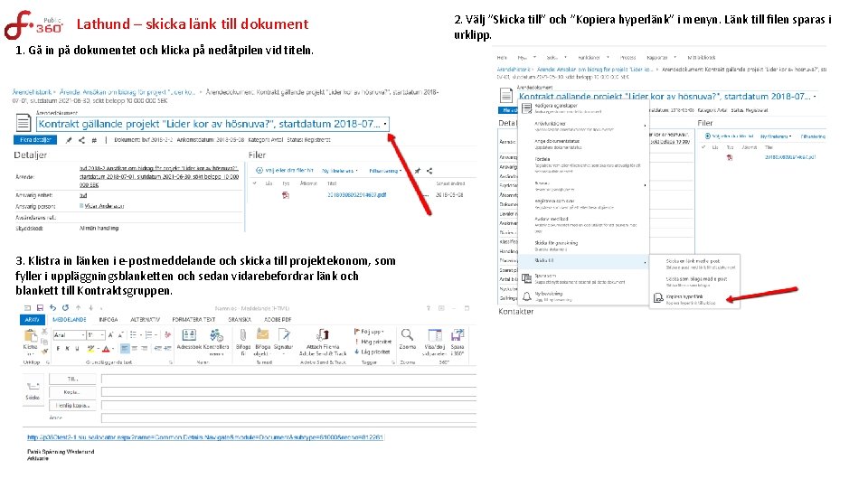Click the Till recipient input field
This screenshot has height=488, width=868.
pos(288,379)
